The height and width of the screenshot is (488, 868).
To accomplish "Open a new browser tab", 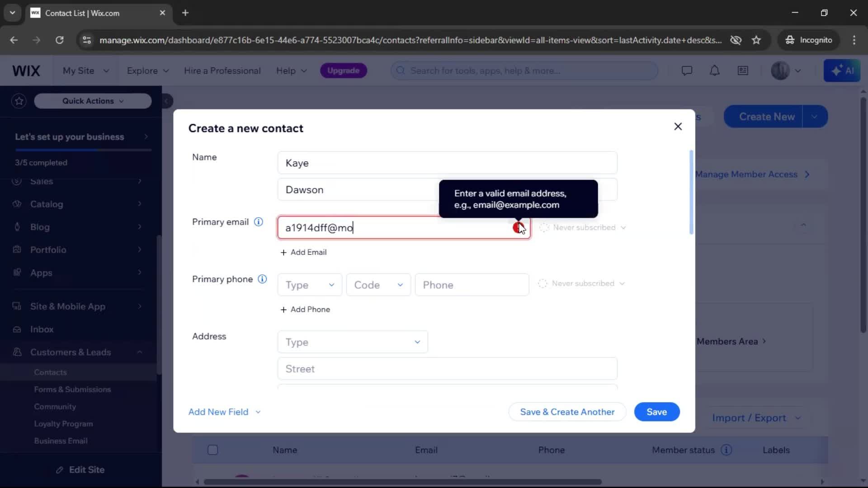I will [x=185, y=13].
